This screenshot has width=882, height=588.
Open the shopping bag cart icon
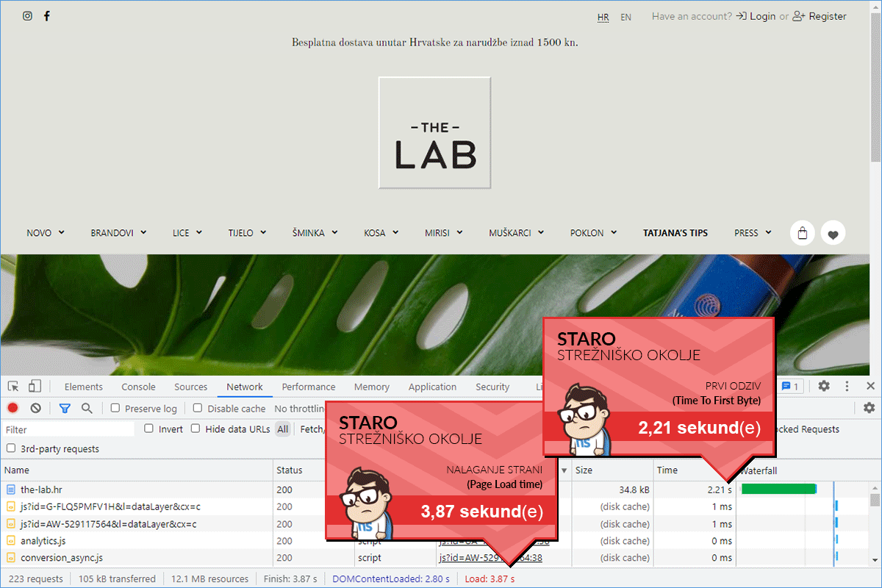(x=802, y=233)
